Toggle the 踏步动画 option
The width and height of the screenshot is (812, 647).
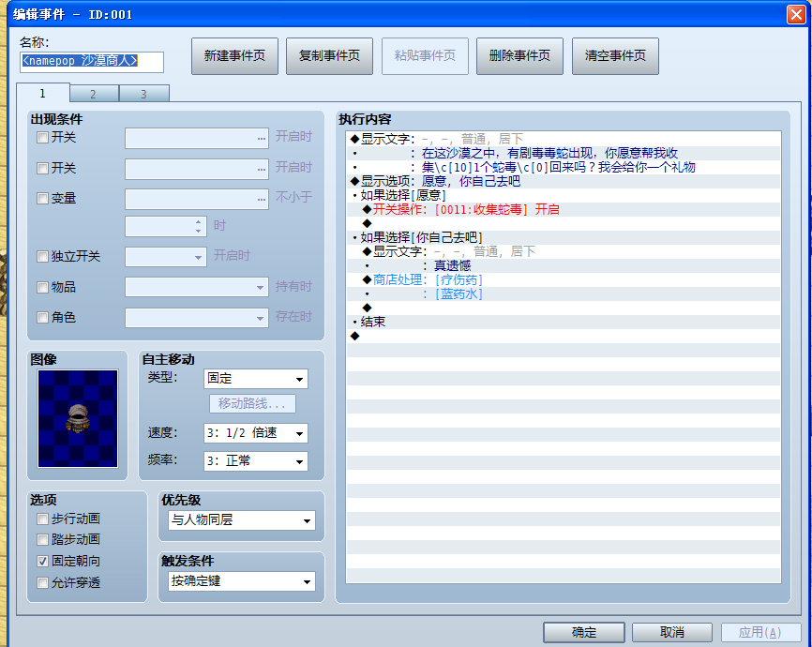pyautogui.click(x=42, y=539)
